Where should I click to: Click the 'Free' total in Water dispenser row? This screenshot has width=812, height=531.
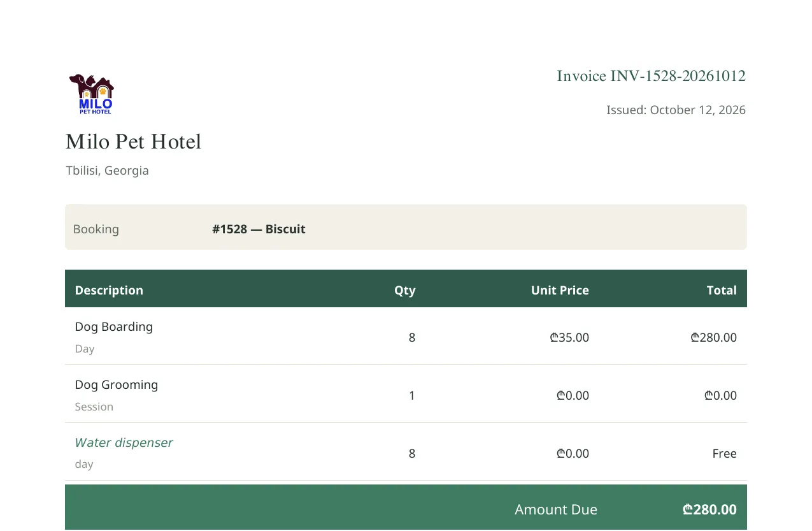(725, 453)
